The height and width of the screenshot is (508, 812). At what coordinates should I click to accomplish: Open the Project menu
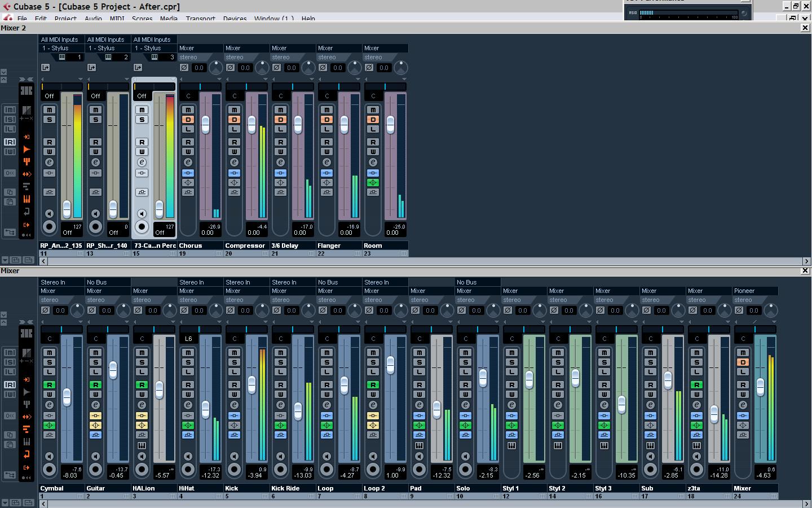[x=65, y=19]
